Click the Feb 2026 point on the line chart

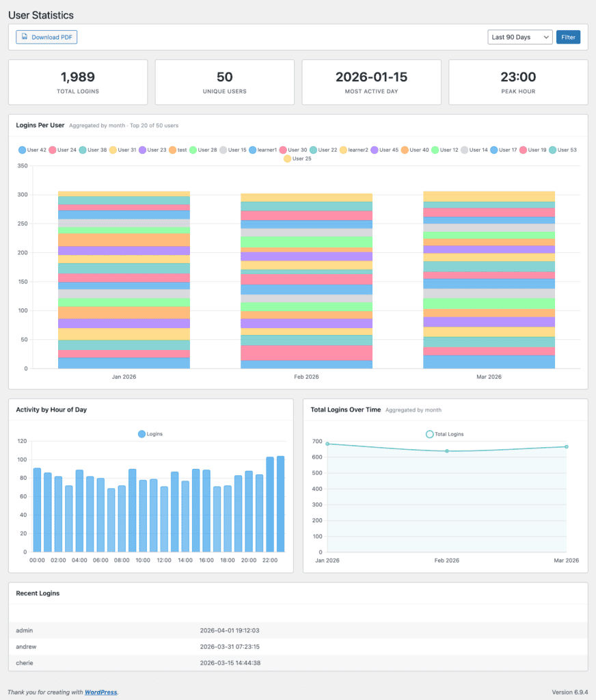tap(447, 451)
